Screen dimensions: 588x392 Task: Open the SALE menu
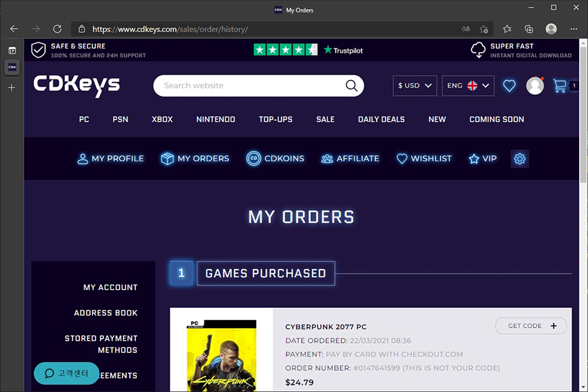tap(325, 119)
